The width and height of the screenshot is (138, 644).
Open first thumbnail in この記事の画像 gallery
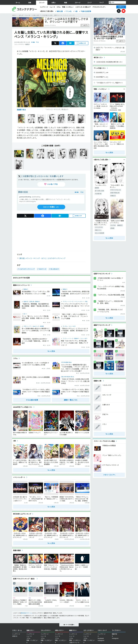tap(19, 153)
